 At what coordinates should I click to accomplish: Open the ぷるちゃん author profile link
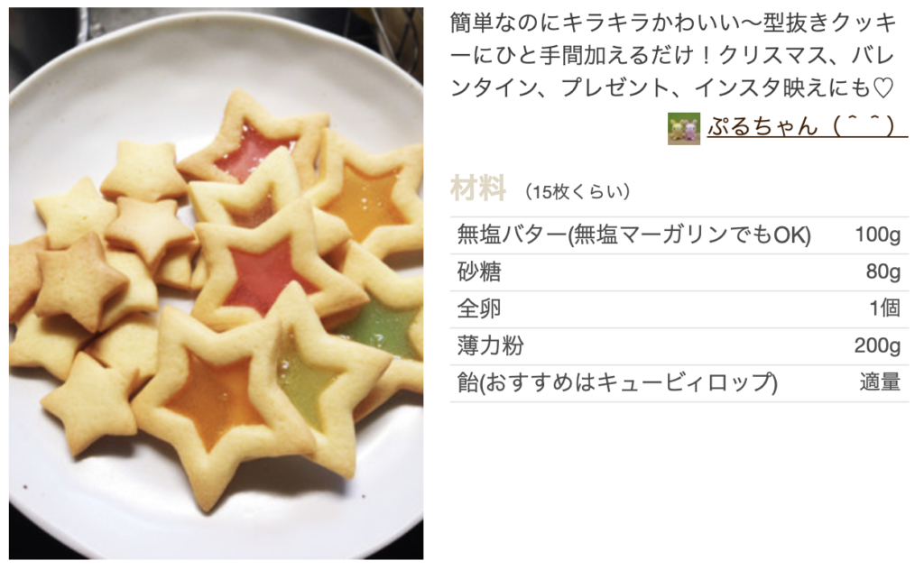click(x=808, y=126)
